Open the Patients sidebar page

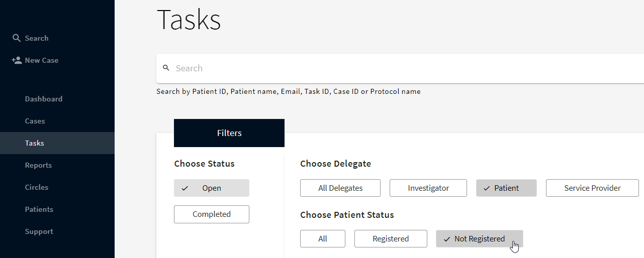[39, 209]
